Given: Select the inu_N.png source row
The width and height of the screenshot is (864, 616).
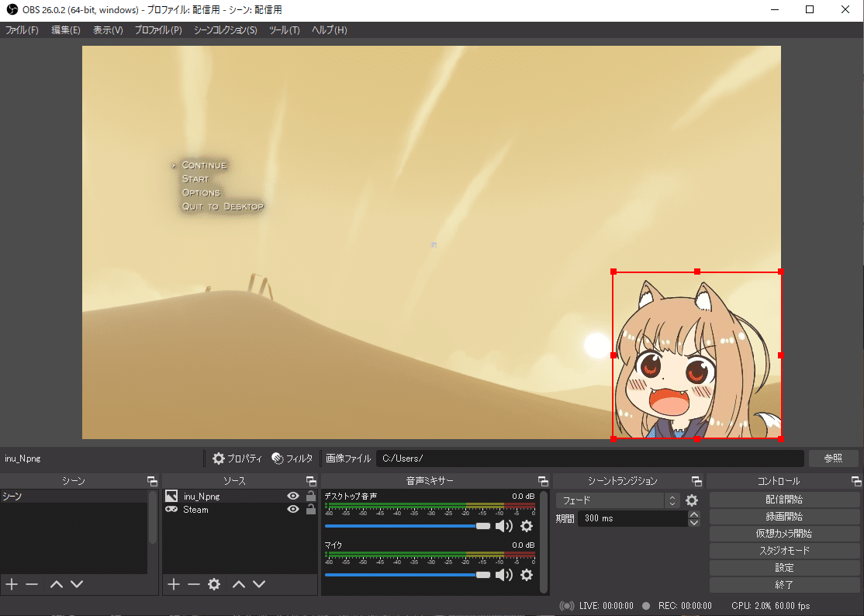Looking at the screenshot, I should [x=240, y=497].
